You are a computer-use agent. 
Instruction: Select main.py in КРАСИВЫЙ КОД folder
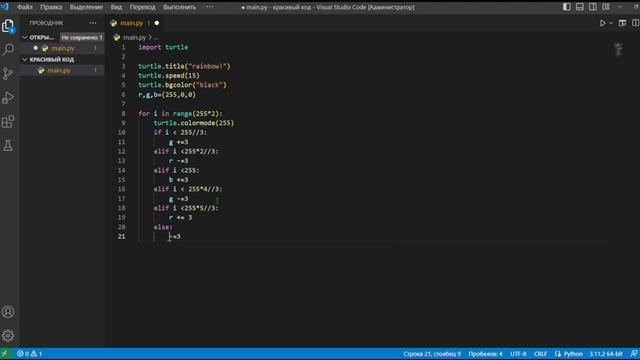coord(59,71)
